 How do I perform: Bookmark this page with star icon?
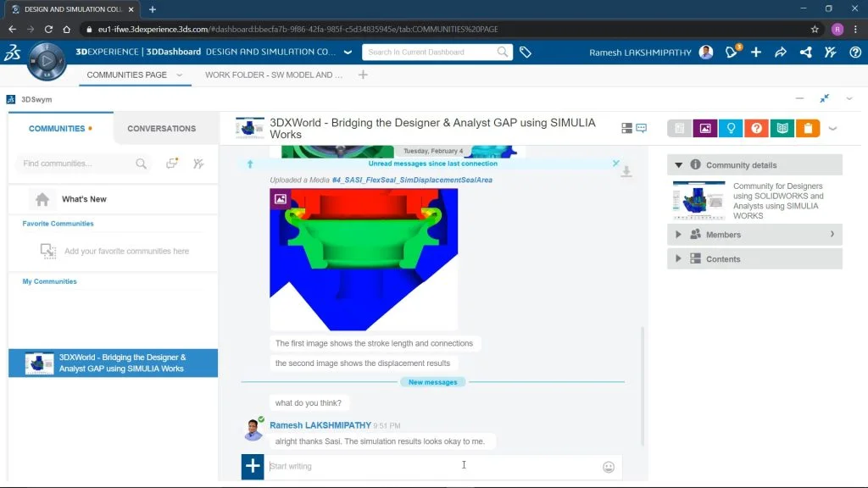click(815, 30)
